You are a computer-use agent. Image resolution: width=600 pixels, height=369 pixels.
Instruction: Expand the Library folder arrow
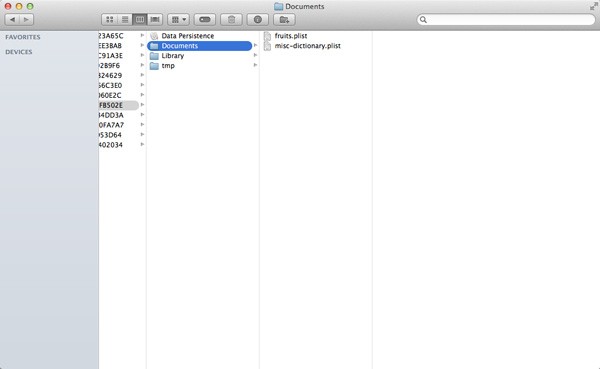(255, 56)
